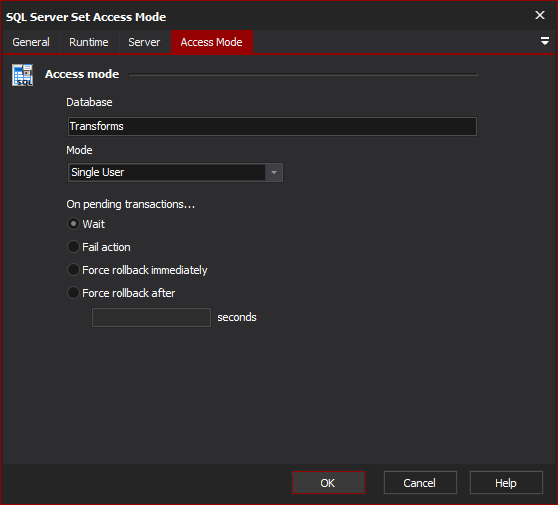Viewport: 558px width, 505px height.
Task: Open Help for this action
Action: (x=506, y=483)
